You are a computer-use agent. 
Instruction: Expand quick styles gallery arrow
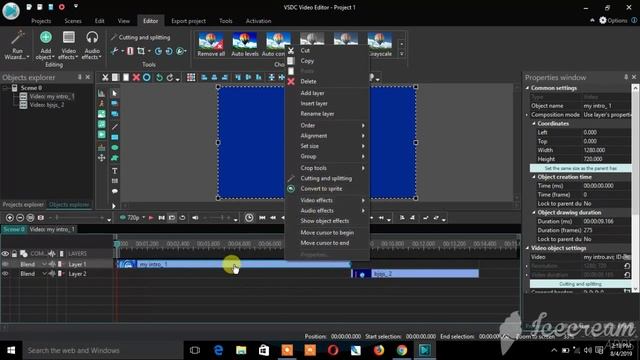(x=402, y=54)
